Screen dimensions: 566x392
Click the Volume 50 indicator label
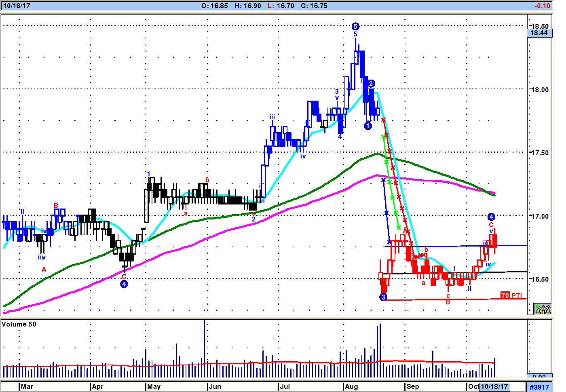19,324
